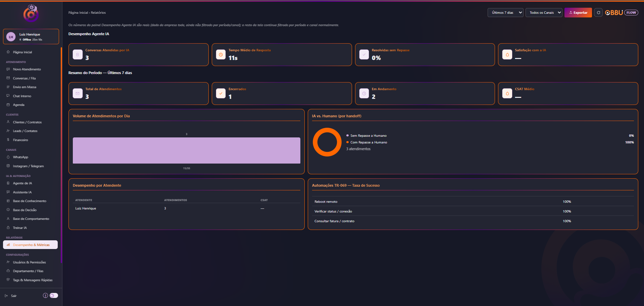Click the Relatórios breadcrumb
Screen dimensions: 644x306
tap(98, 13)
